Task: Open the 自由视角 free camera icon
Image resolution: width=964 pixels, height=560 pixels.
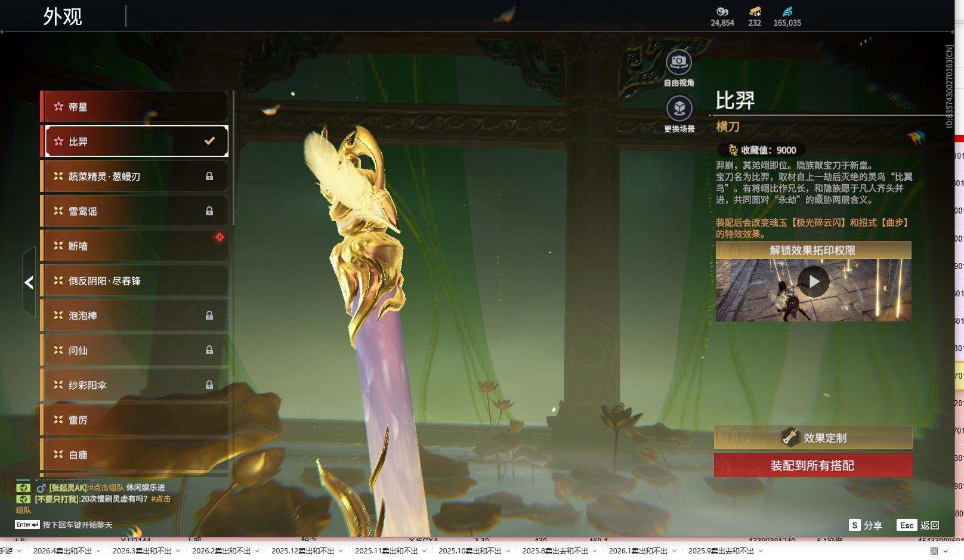Action: (679, 61)
